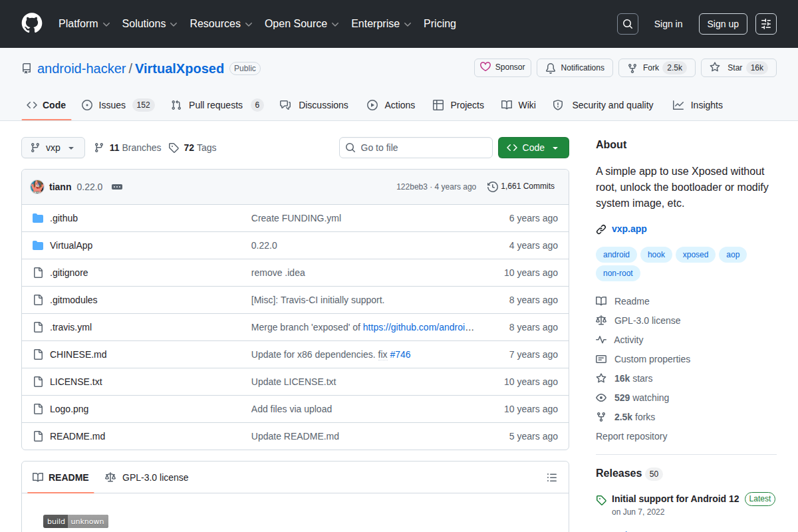Select the README tab below files

[x=61, y=477]
